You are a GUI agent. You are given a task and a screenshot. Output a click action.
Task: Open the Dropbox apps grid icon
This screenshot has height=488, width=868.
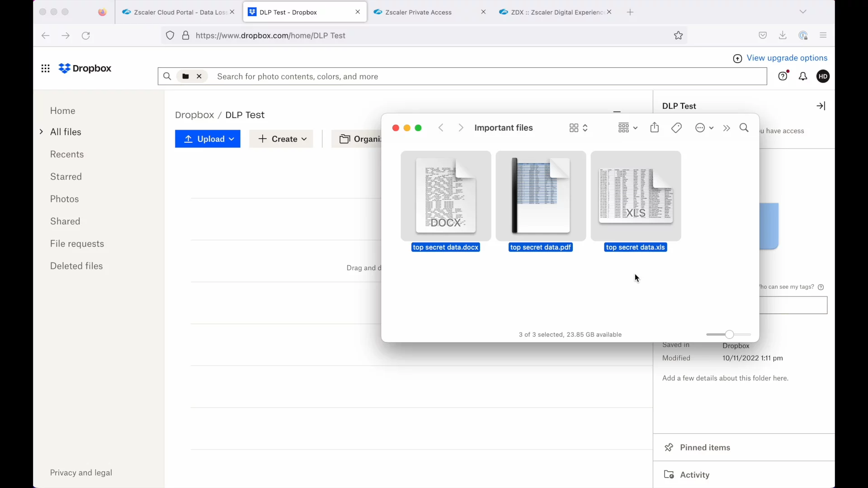[x=45, y=68]
